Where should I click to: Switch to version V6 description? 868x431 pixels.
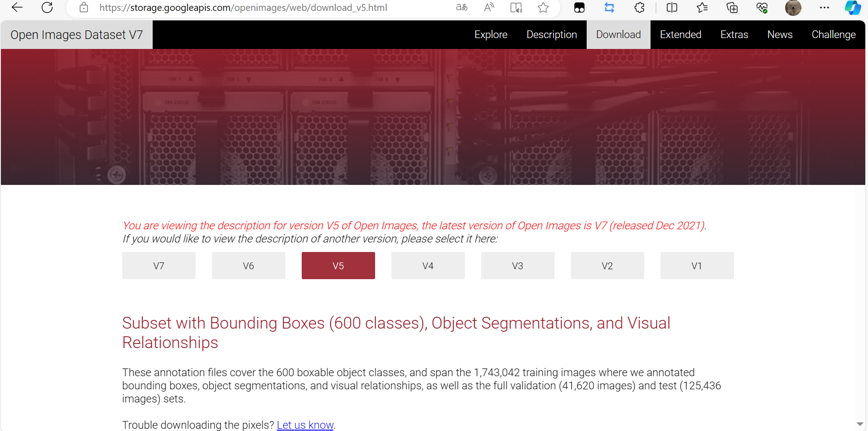(249, 266)
